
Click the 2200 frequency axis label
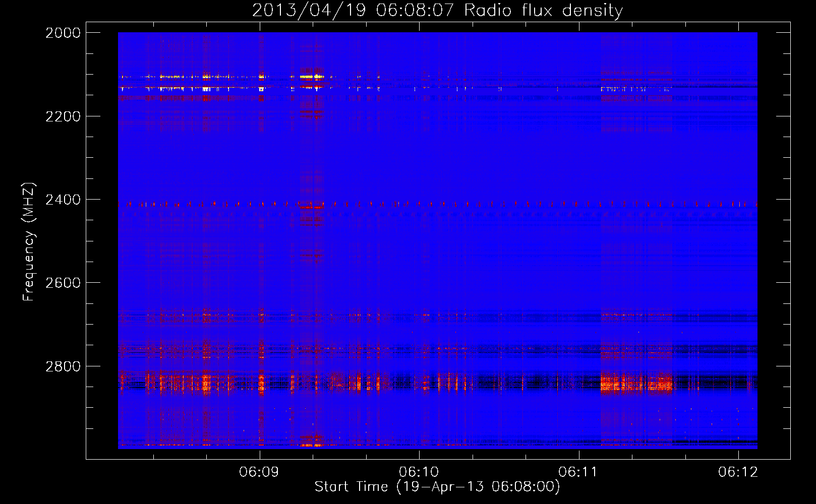pyautogui.click(x=63, y=116)
